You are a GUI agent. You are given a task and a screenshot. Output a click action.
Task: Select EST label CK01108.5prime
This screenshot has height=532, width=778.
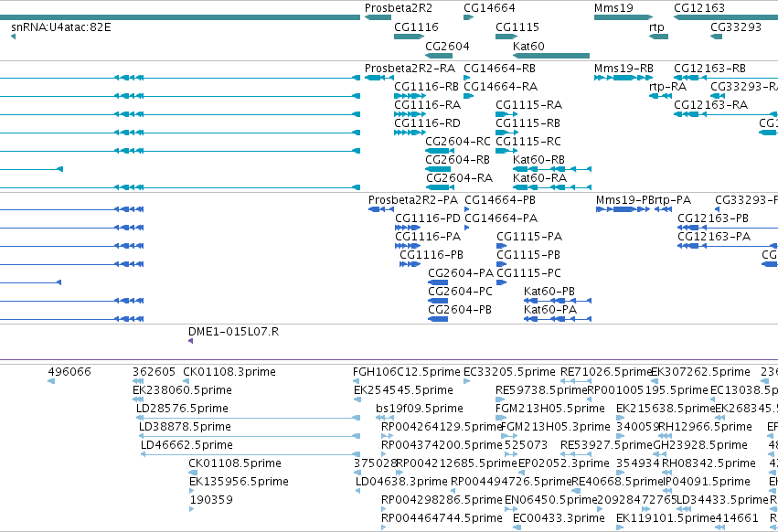235,463
